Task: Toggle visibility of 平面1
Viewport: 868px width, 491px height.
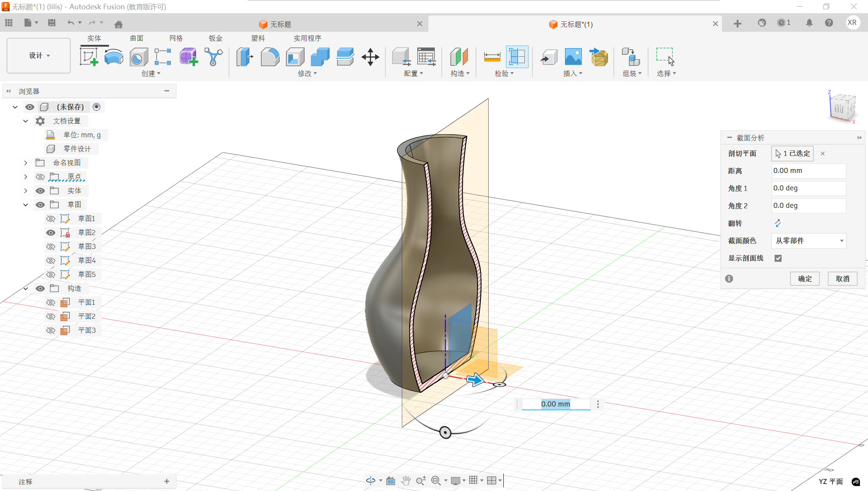Action: coord(50,303)
